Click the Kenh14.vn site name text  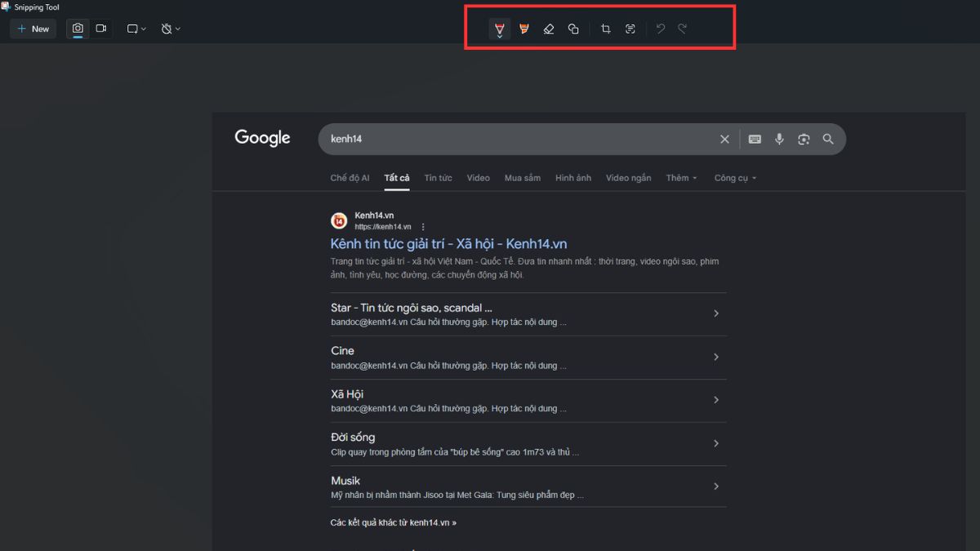pos(374,216)
